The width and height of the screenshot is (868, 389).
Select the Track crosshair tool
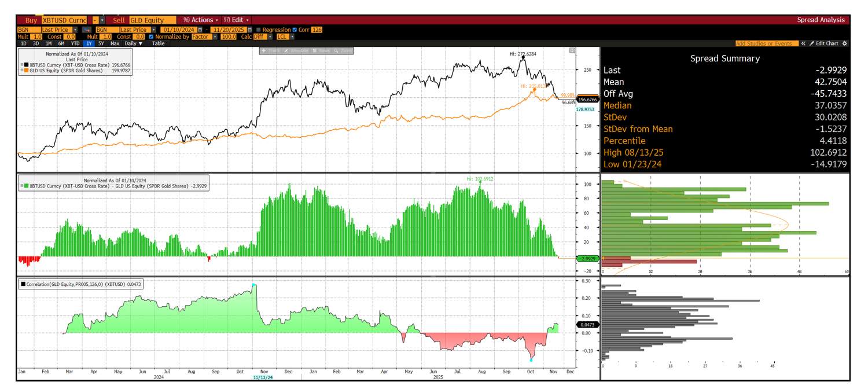coord(271,51)
